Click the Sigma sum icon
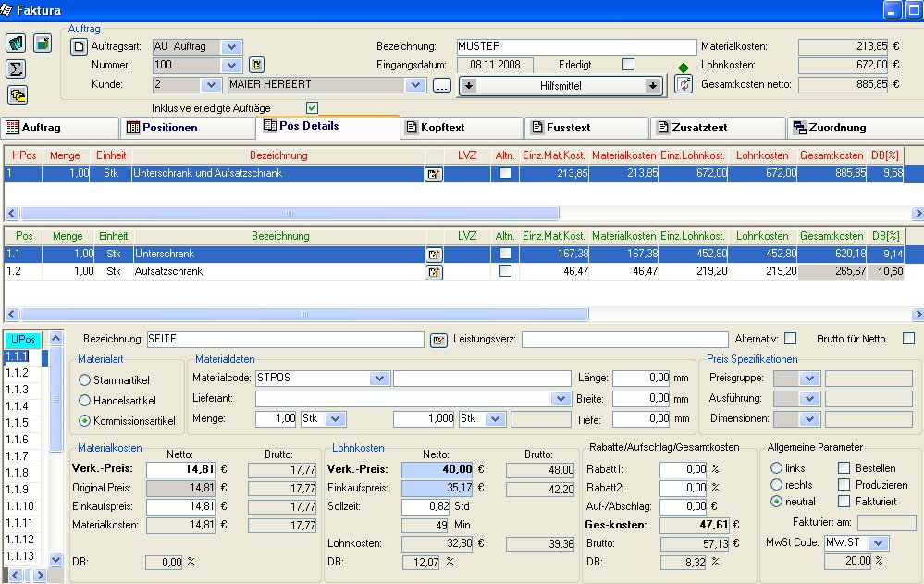 17,68
